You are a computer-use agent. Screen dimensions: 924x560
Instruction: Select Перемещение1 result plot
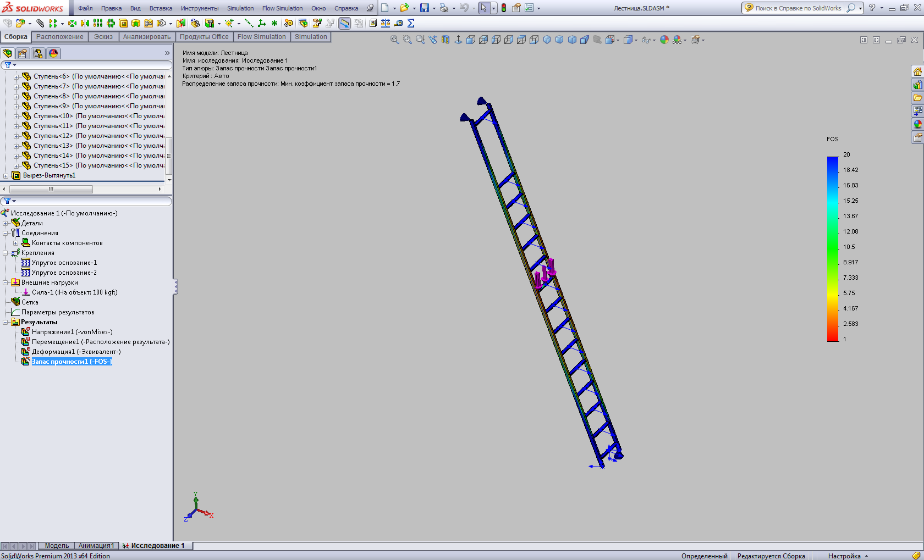tap(95, 342)
